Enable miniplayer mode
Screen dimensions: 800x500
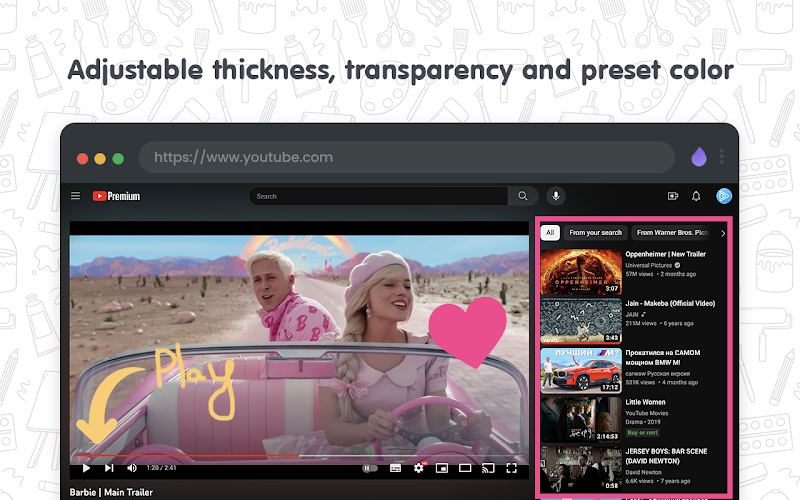click(442, 468)
